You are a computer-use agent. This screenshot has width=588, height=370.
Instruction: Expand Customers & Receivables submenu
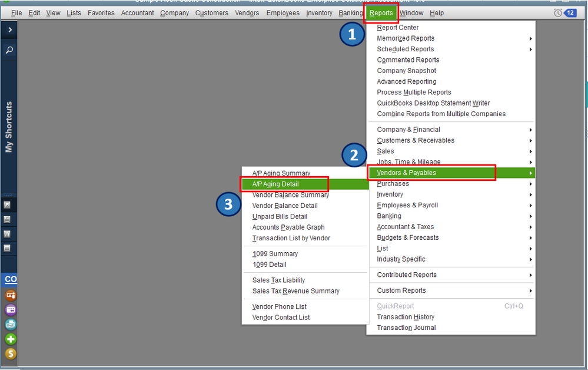pos(450,140)
